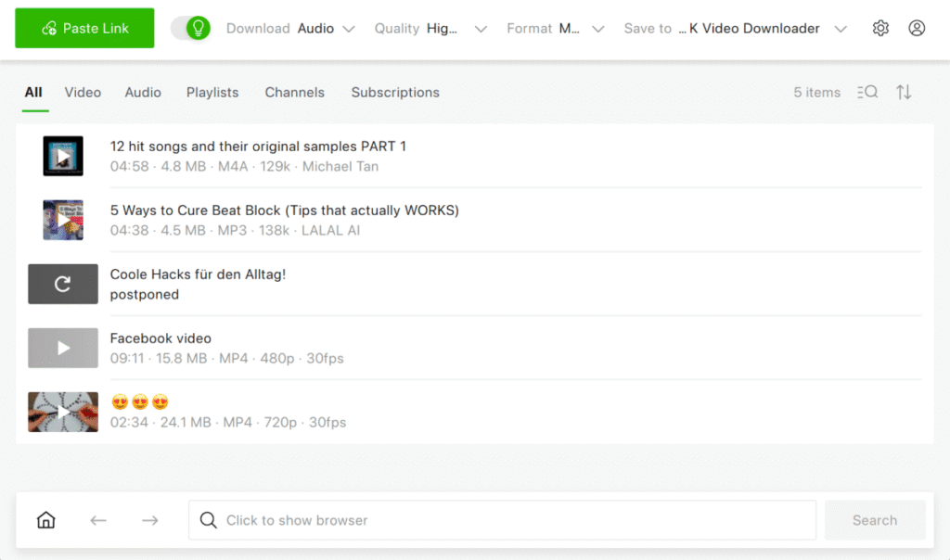Toggle the Smart Mode lightbulb switch
Viewport: 950px width, 560px height.
point(191,29)
